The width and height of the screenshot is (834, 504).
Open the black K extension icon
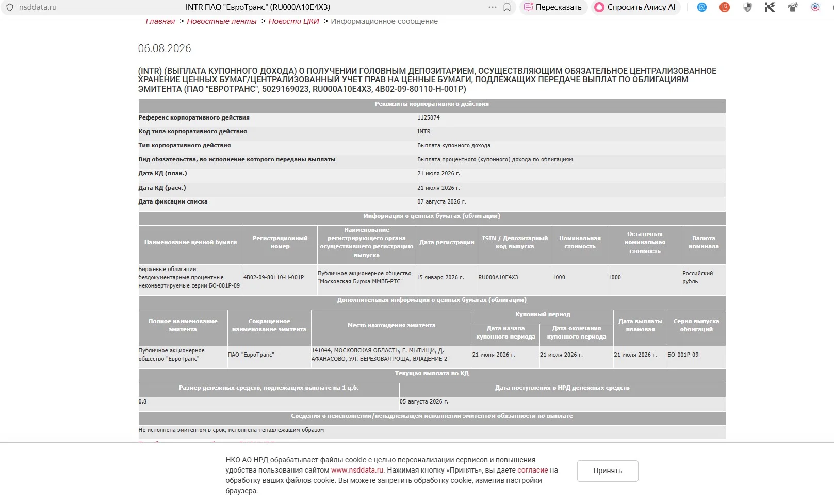pyautogui.click(x=770, y=7)
